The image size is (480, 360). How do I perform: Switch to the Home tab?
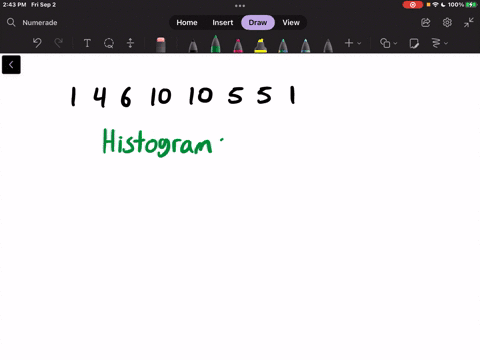coord(187,23)
